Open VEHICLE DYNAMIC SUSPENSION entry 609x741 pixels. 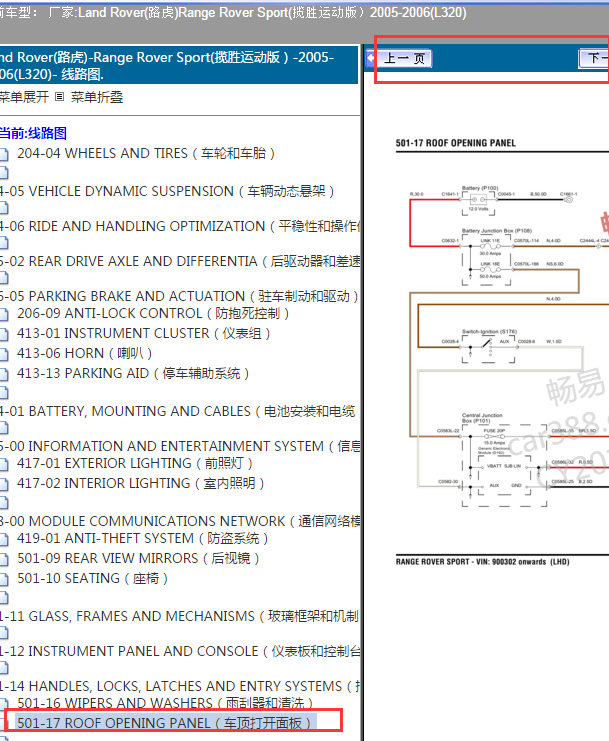click(x=167, y=191)
